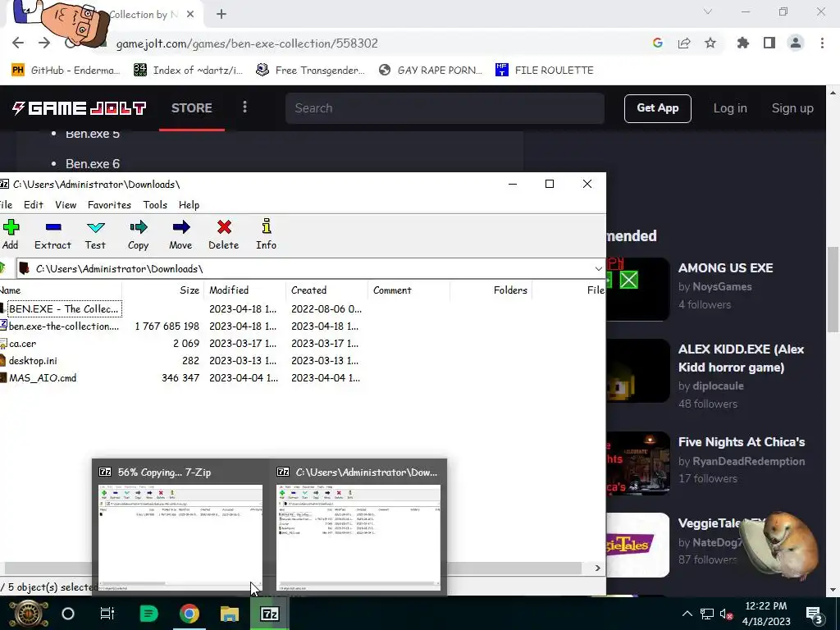
Task: Click the Game Jolt Search field
Action: (x=445, y=108)
